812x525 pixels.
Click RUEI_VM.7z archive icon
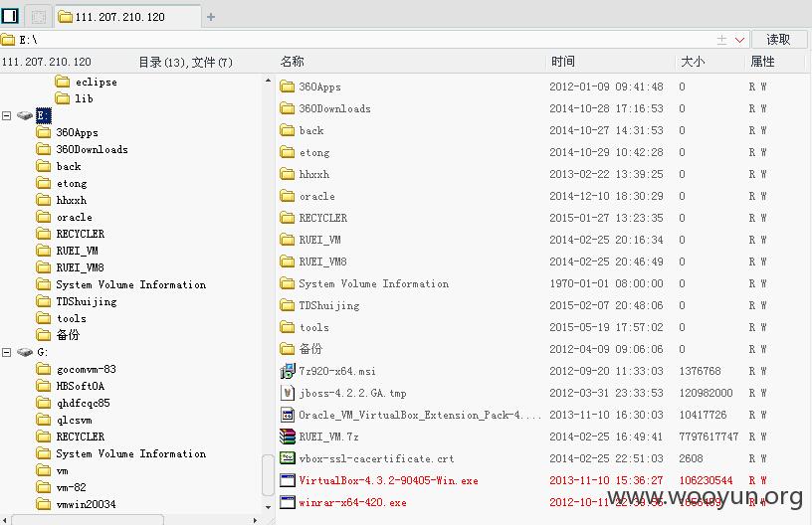tap(288, 437)
